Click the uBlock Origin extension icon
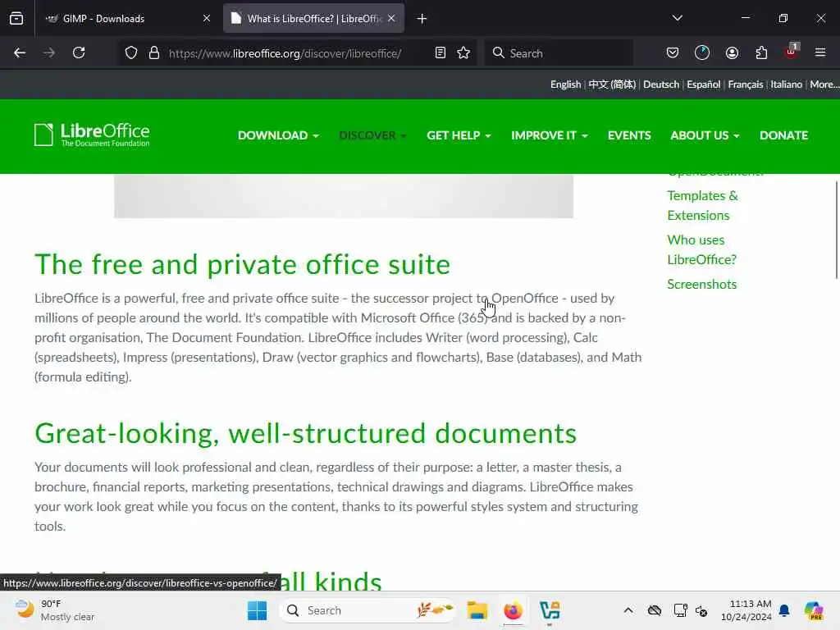Viewport: 840px width, 630px height. (792, 52)
